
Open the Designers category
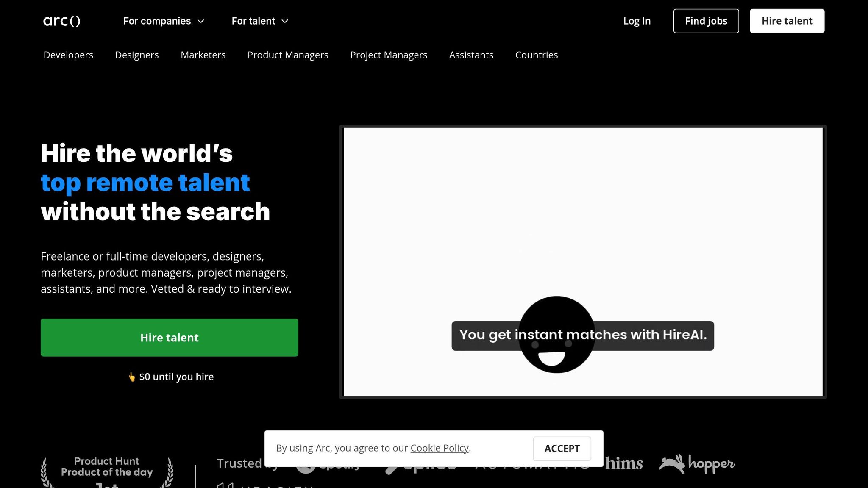pos(136,55)
